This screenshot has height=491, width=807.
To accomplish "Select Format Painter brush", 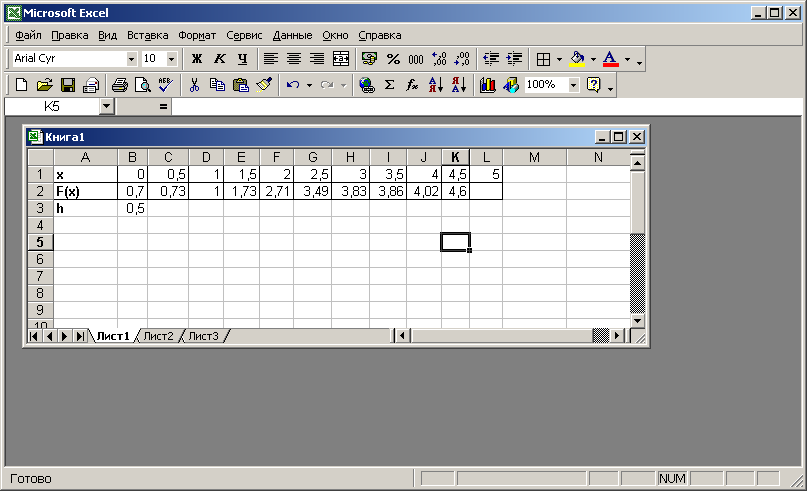I will [264, 84].
